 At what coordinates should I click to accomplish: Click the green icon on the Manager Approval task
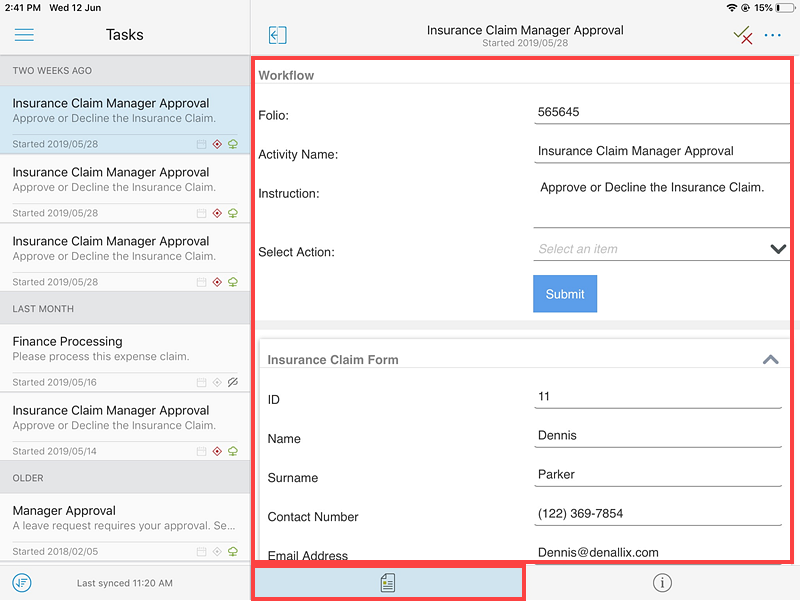point(232,551)
